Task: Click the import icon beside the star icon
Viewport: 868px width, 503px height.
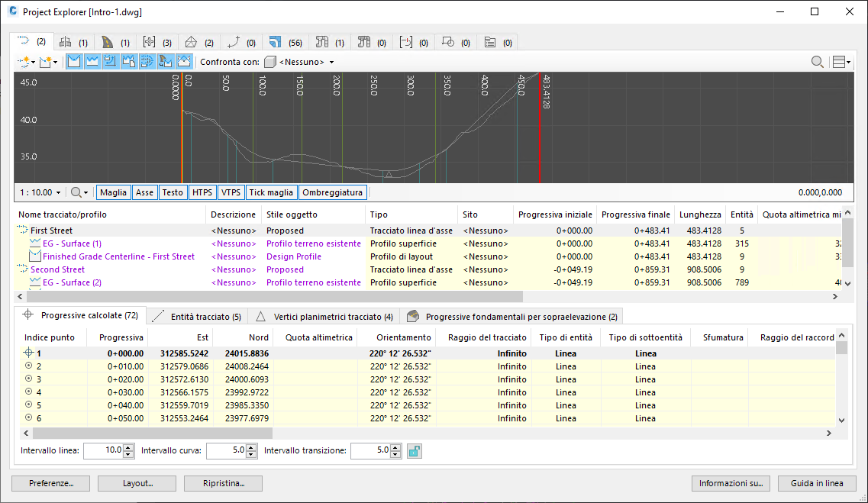Action: coord(46,62)
